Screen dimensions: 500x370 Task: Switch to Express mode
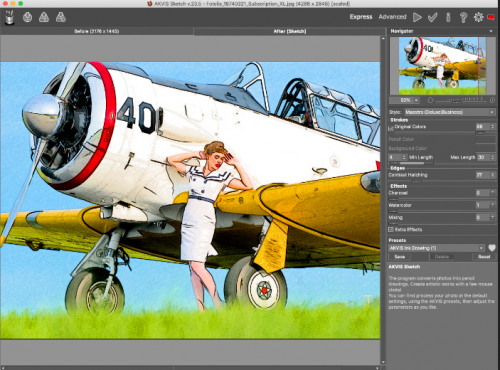pos(361,17)
